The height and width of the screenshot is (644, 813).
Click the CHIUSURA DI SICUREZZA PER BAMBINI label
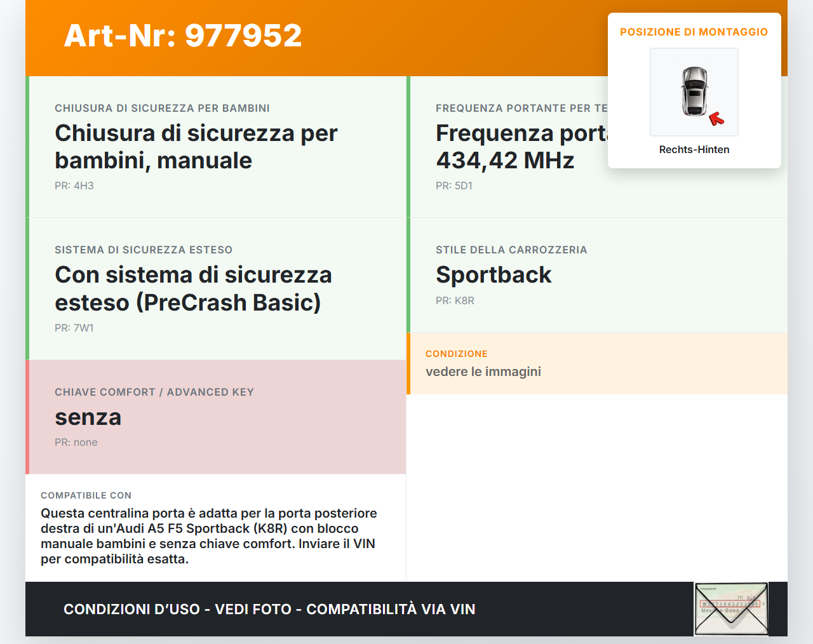162,108
